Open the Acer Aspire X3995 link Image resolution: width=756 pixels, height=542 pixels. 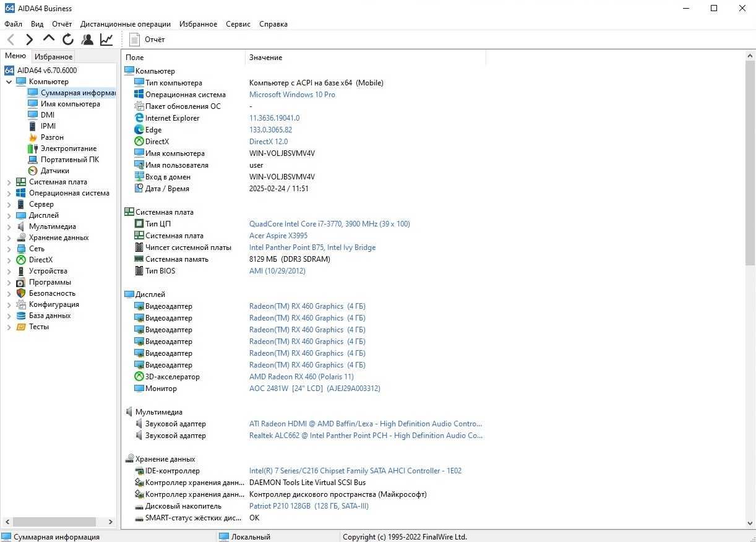tap(278, 236)
